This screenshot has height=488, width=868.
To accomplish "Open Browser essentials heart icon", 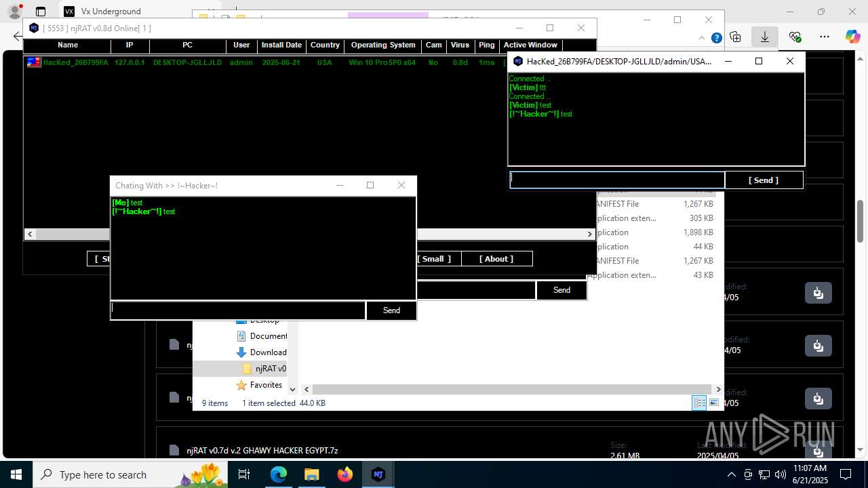I will point(795,37).
